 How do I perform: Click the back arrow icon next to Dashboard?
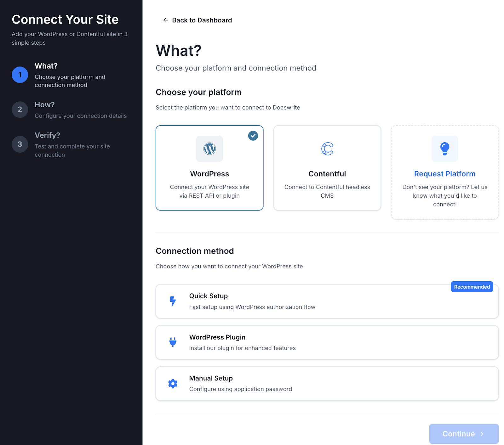(165, 20)
